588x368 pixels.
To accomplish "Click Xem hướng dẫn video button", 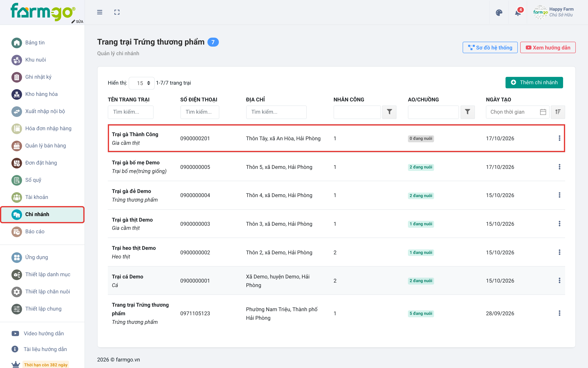I will point(548,47).
